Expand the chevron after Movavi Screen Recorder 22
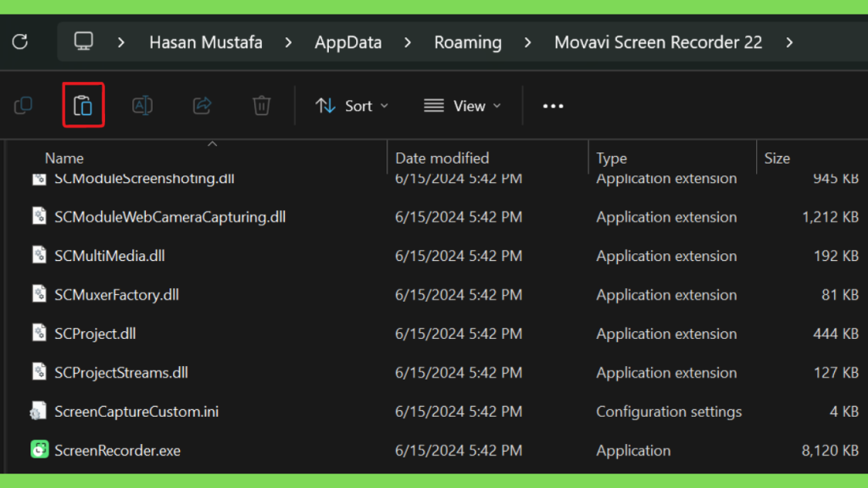 (x=789, y=42)
